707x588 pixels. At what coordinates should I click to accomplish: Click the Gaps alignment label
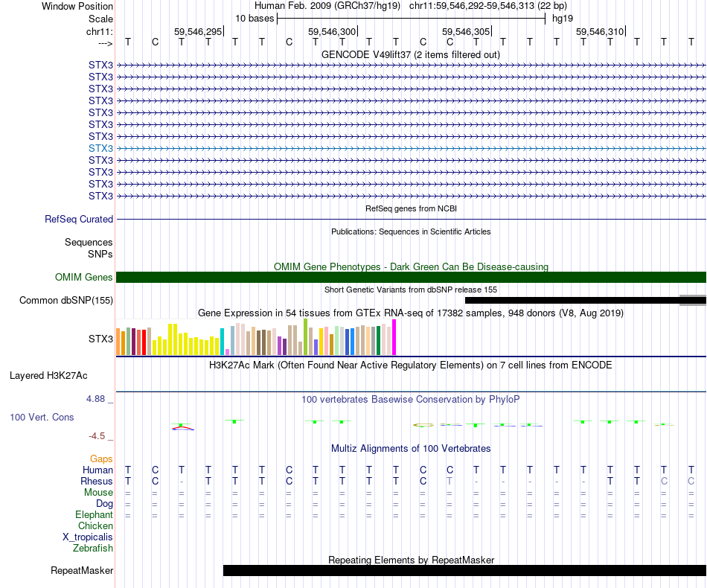(101, 459)
